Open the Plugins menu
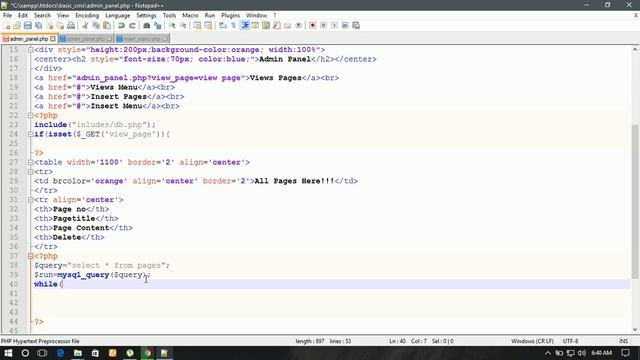640x360 pixels. coord(230,15)
